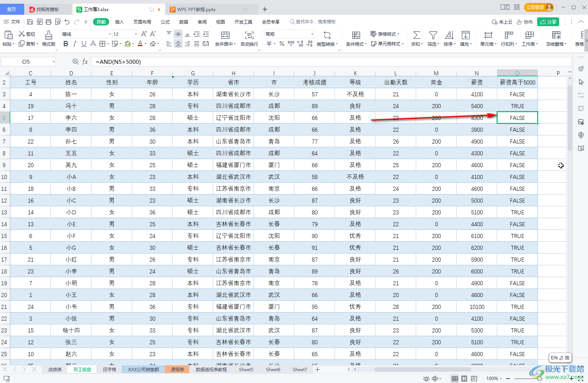Viewport: 588px width, 383px height.
Task: Apply percent style format
Action: pyautogui.click(x=282, y=44)
